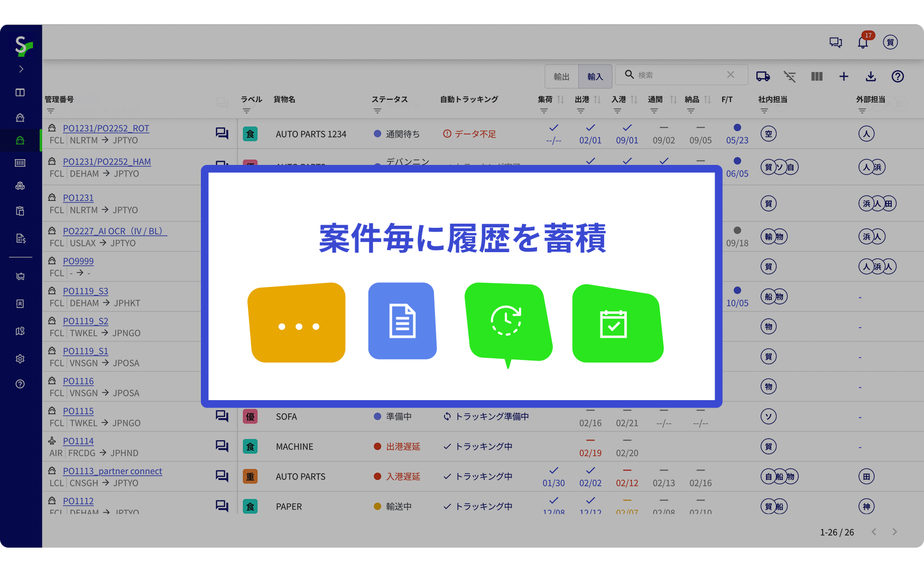The height and width of the screenshot is (573, 924).
Task: Toggle sorting on the 出港 column
Action: point(597,99)
